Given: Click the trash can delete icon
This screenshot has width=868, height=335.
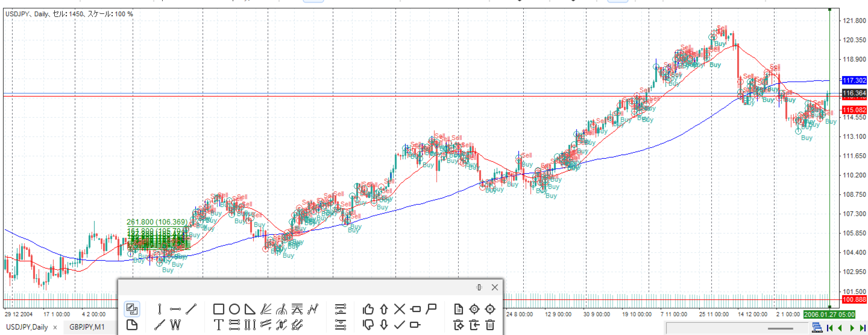Looking at the screenshot, I should pos(490,325).
